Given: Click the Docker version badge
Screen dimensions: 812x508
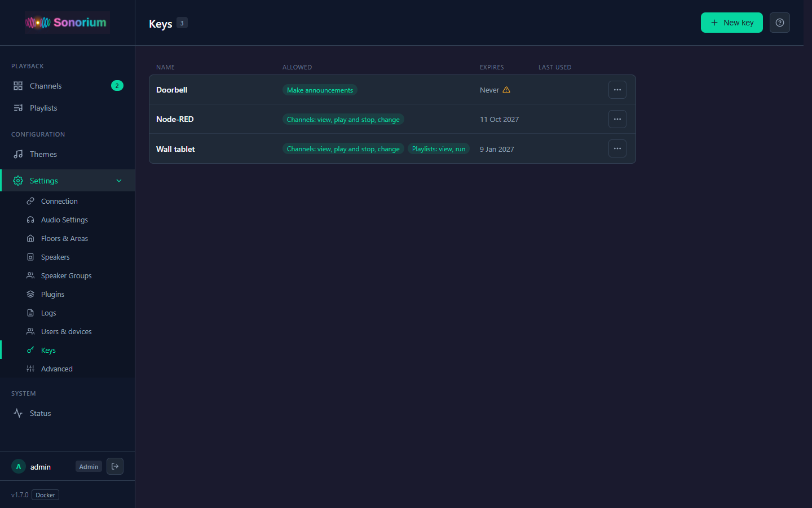Looking at the screenshot, I should point(45,495).
